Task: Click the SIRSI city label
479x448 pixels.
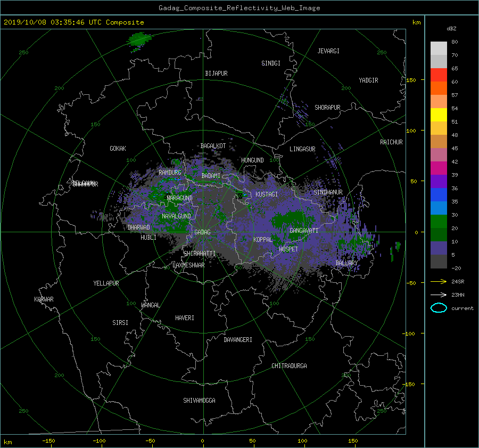Action: point(120,323)
